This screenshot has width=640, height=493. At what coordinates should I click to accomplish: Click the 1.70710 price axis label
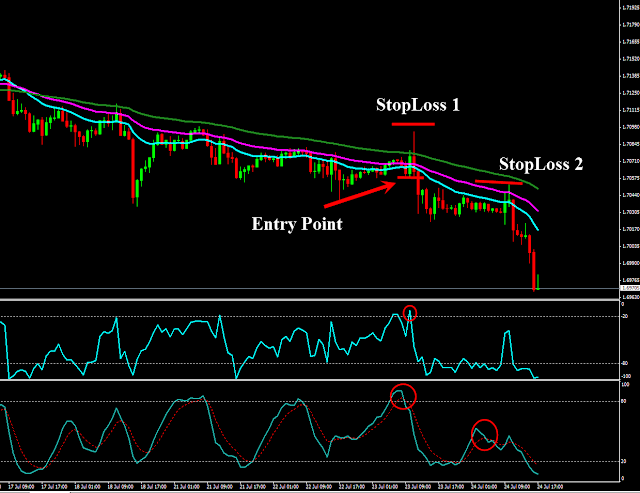[x=631, y=161]
